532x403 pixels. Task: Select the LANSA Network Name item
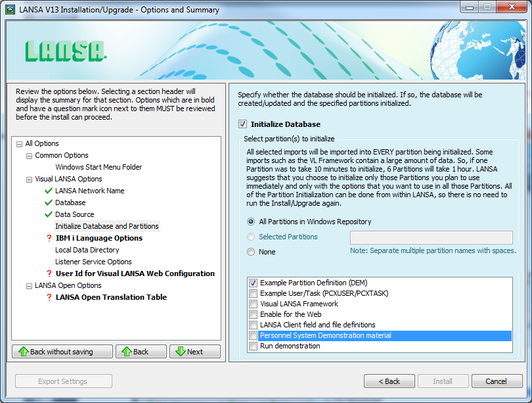90,191
